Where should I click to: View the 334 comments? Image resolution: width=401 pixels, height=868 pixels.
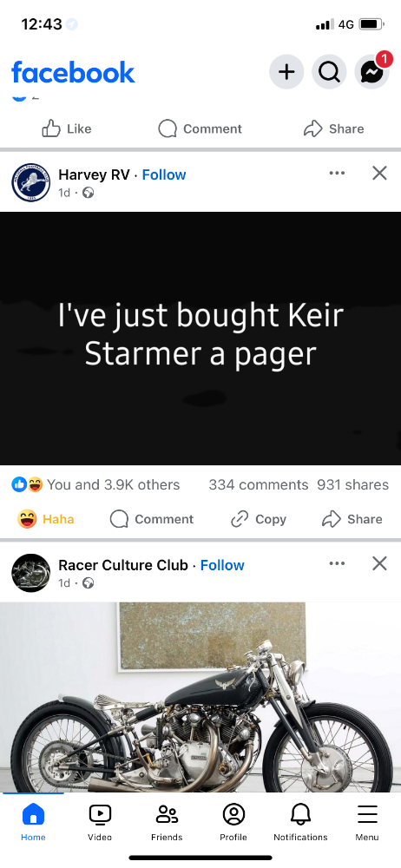click(x=258, y=485)
